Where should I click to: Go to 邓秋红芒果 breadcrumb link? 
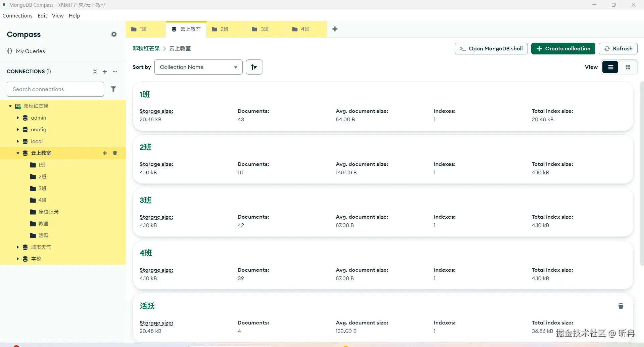coord(146,48)
